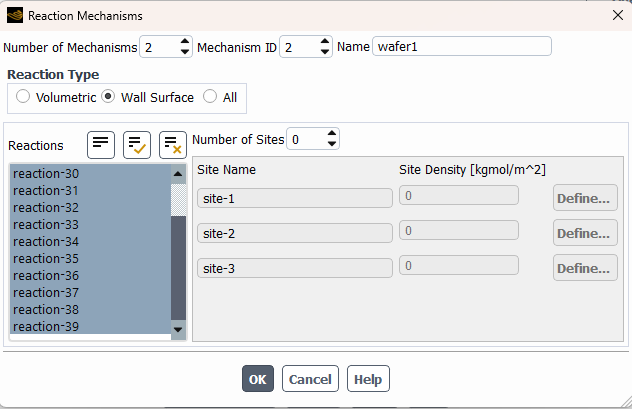This screenshot has width=632, height=409.
Task: Select reaction-31 in the list
Action: [90, 191]
